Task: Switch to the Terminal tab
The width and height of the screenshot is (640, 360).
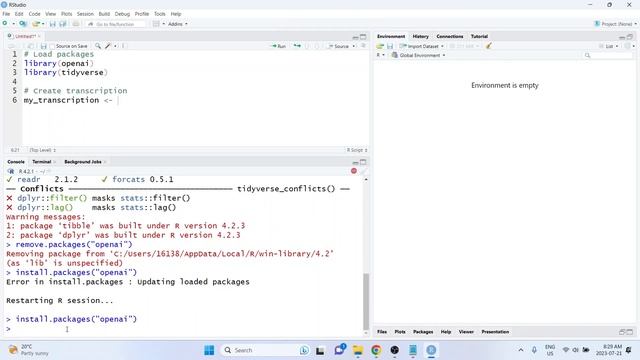Action: coord(41,162)
